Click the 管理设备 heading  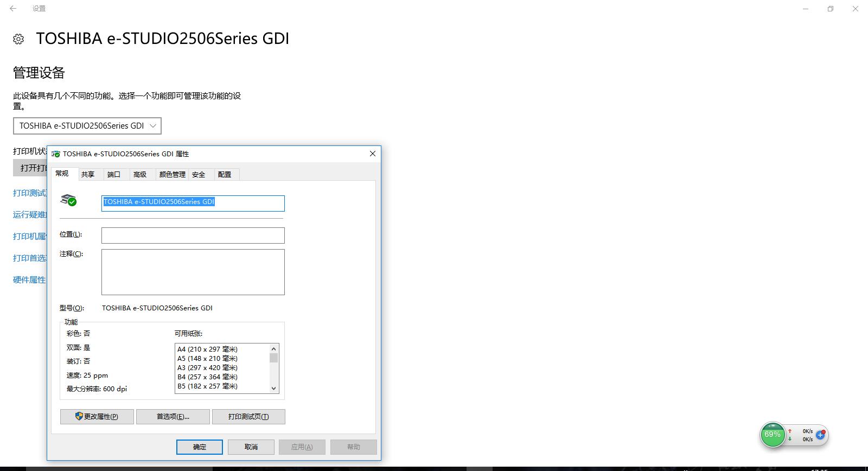[39, 73]
